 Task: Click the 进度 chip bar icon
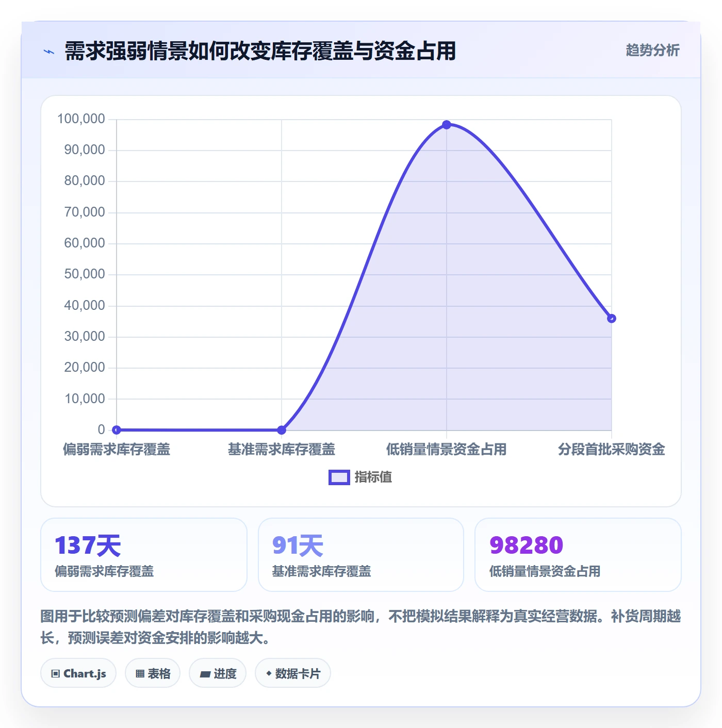tap(205, 674)
